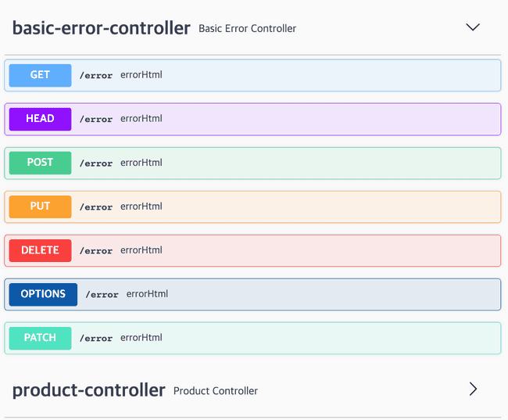Click errorHtml summary in the PATCH row
The width and height of the screenshot is (508, 420).
click(141, 338)
